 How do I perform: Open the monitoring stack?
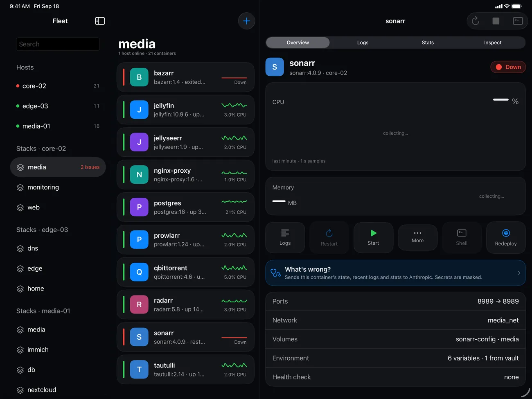coord(58,187)
